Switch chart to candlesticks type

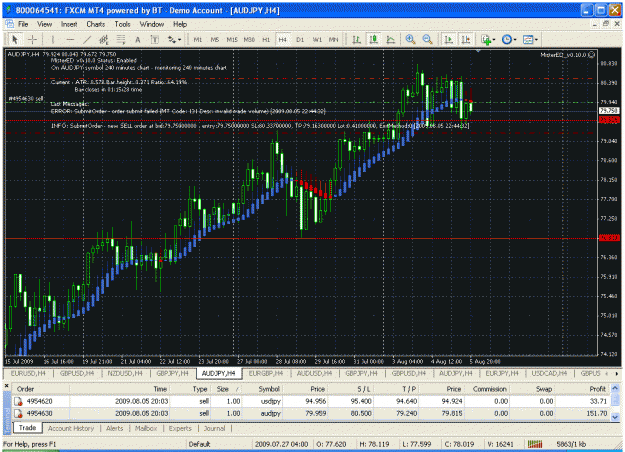click(x=374, y=39)
